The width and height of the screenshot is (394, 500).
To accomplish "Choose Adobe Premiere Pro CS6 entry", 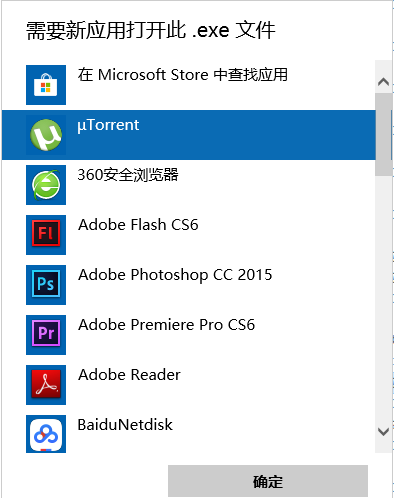I will (x=166, y=325).
